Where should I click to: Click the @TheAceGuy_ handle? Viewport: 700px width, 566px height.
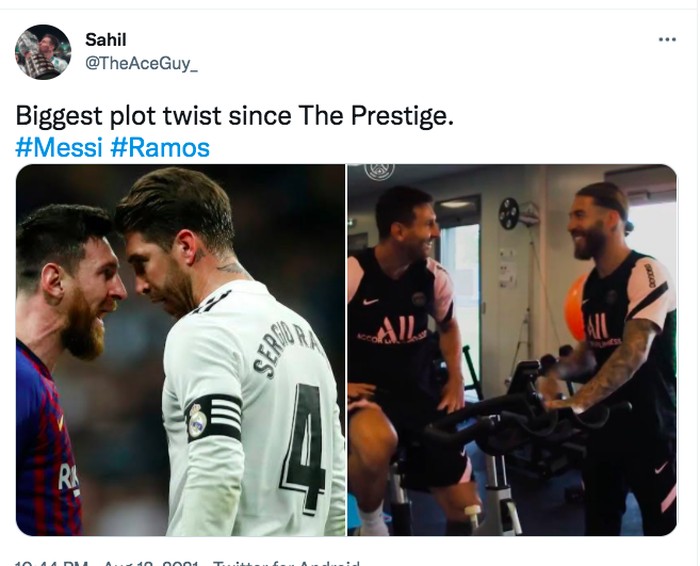pos(141,63)
